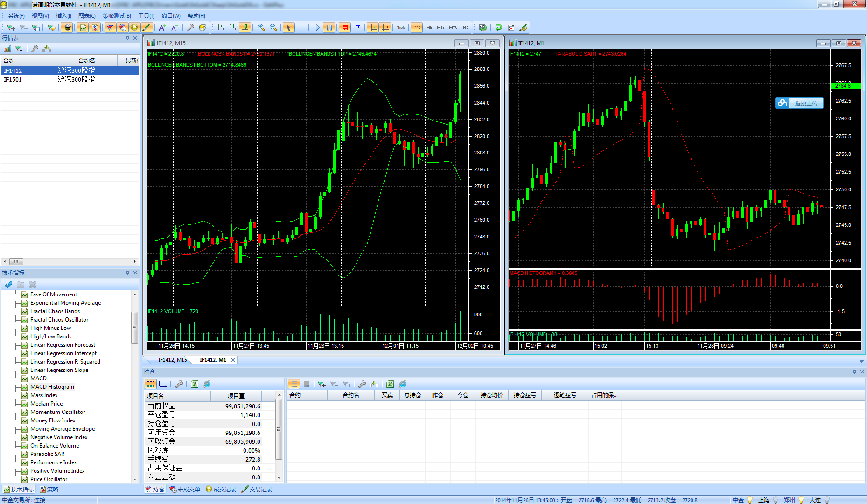The width and height of the screenshot is (867, 504).
Task: Click the decrease font size A icon
Action: pyautogui.click(x=175, y=28)
